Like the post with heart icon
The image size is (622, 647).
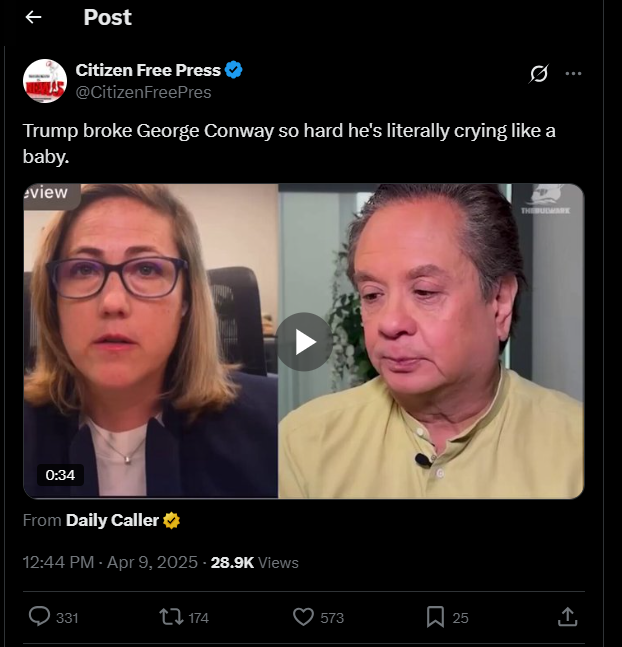(x=303, y=617)
